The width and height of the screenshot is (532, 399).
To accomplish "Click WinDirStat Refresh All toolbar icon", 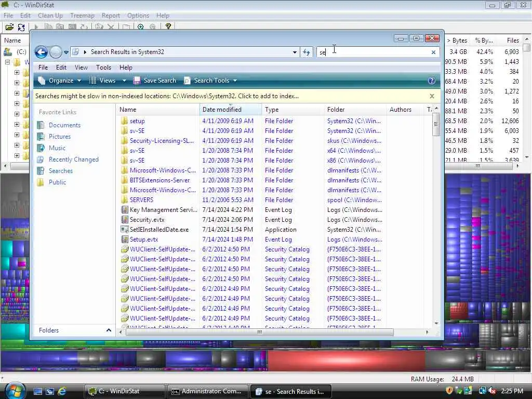I will click(x=21, y=26).
